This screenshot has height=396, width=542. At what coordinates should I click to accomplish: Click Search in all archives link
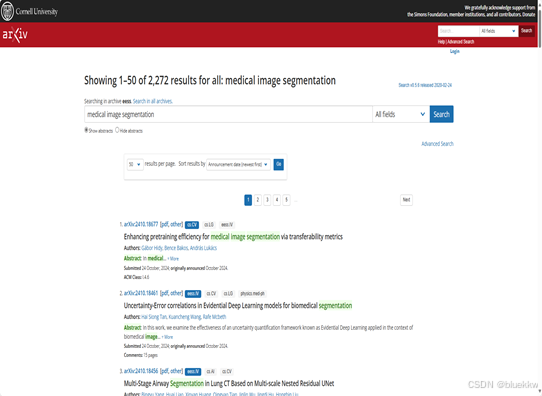tap(152, 101)
